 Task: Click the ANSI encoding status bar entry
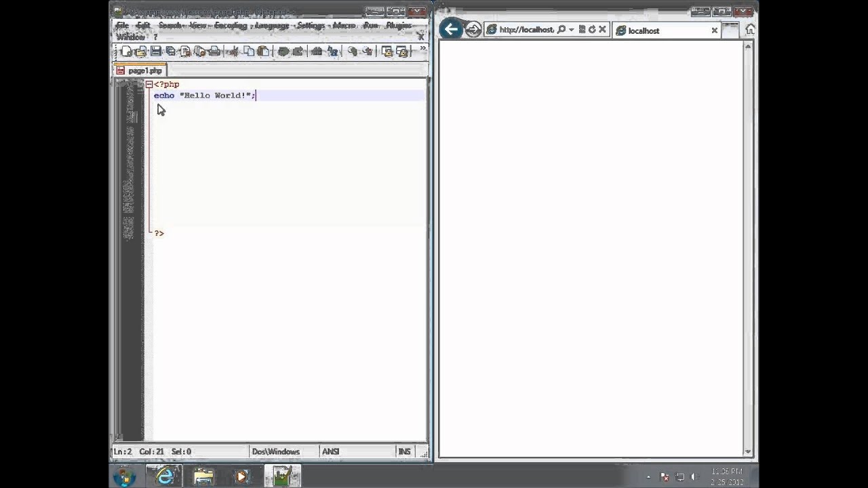(331, 451)
